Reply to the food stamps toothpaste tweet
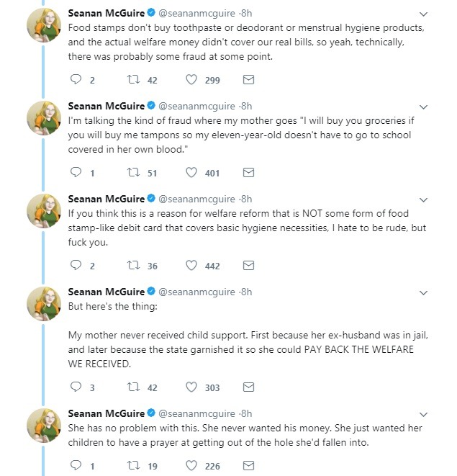Screen dimensions: 457x476 tap(76, 79)
